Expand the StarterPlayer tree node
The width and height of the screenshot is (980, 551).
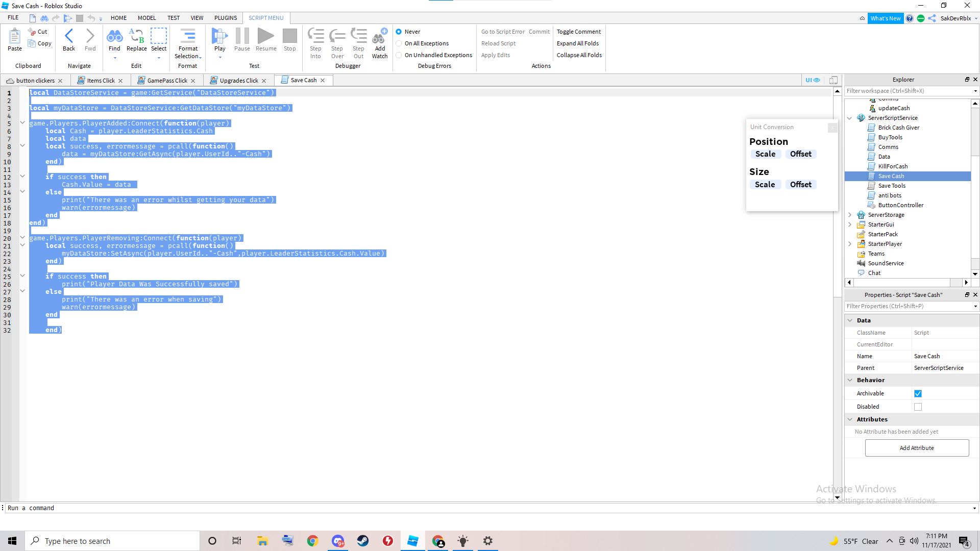click(x=849, y=244)
